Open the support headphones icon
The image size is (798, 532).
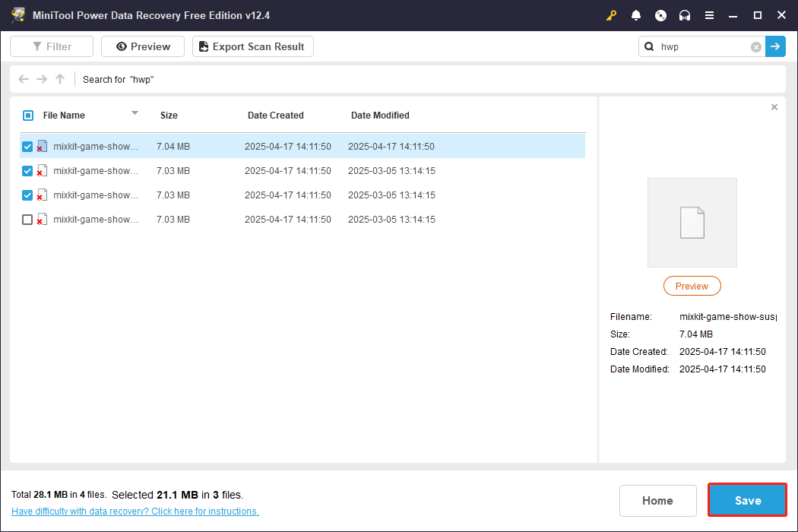[685, 15]
